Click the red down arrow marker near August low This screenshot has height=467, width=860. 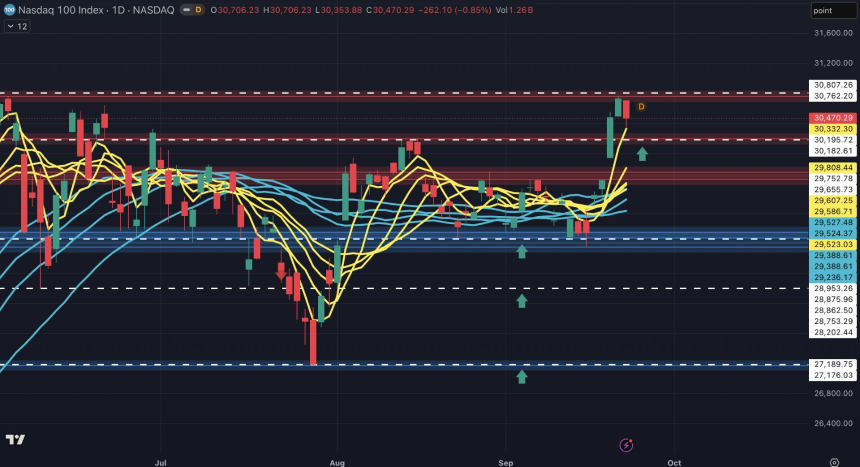coord(281,272)
